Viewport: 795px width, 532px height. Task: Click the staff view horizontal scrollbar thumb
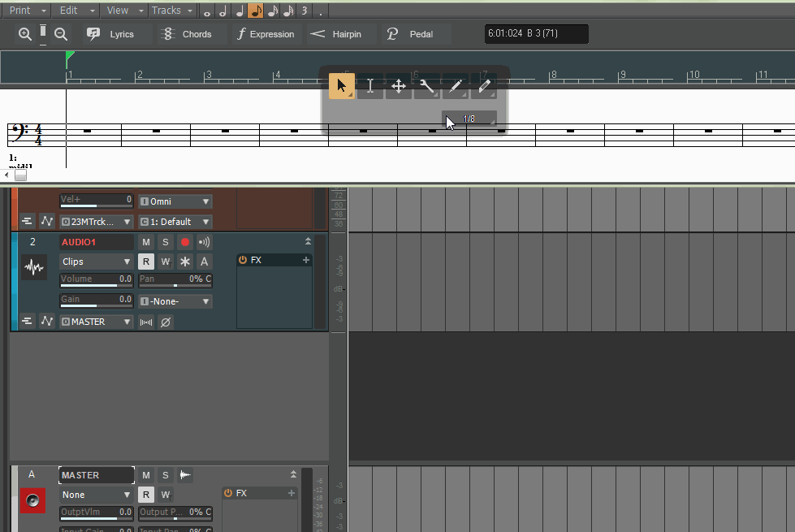coord(21,175)
